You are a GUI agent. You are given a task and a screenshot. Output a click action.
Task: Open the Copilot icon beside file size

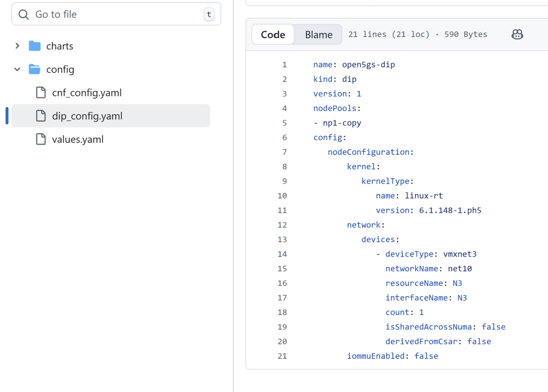click(x=517, y=34)
